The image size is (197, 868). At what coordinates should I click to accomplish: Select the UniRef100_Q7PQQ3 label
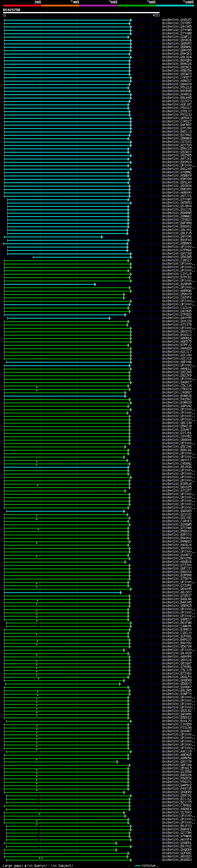tap(177, 314)
